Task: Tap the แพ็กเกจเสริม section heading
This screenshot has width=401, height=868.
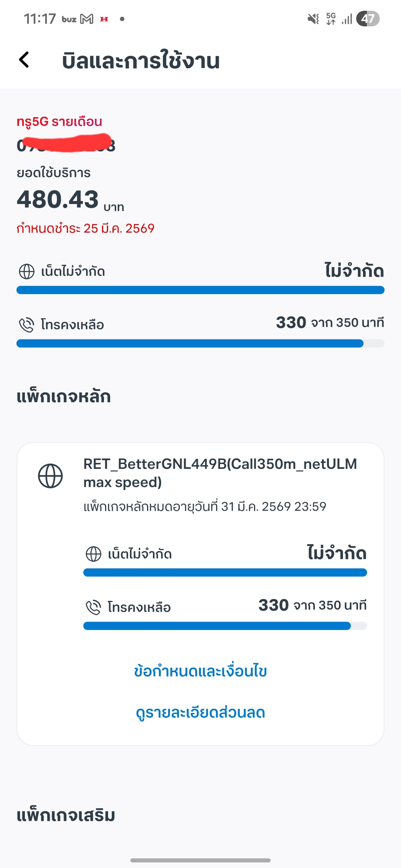Action: pyautogui.click(x=66, y=815)
